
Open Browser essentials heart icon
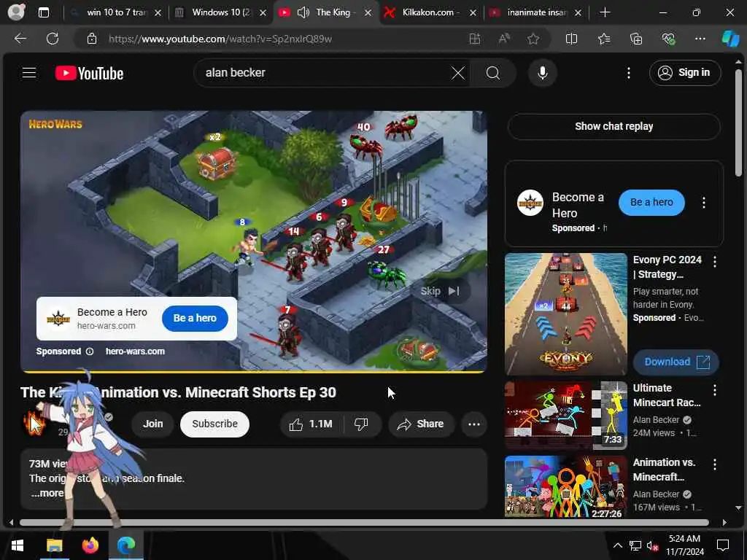pos(668,39)
